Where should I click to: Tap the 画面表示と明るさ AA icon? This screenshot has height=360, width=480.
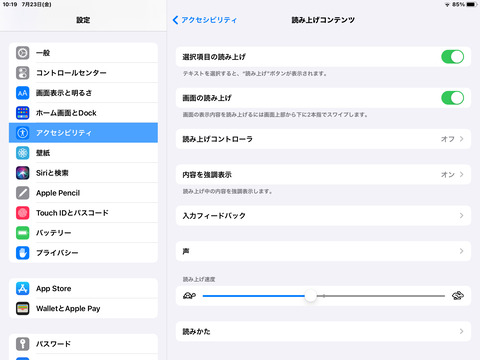[23, 93]
